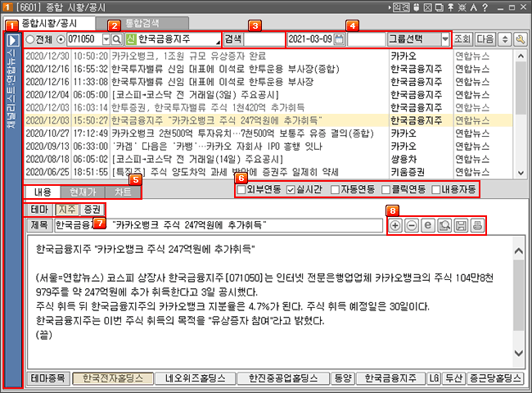This screenshot has height=393, width=532.
Task: Click the green 신 badge beside 한국금융지주
Action: 131,39
